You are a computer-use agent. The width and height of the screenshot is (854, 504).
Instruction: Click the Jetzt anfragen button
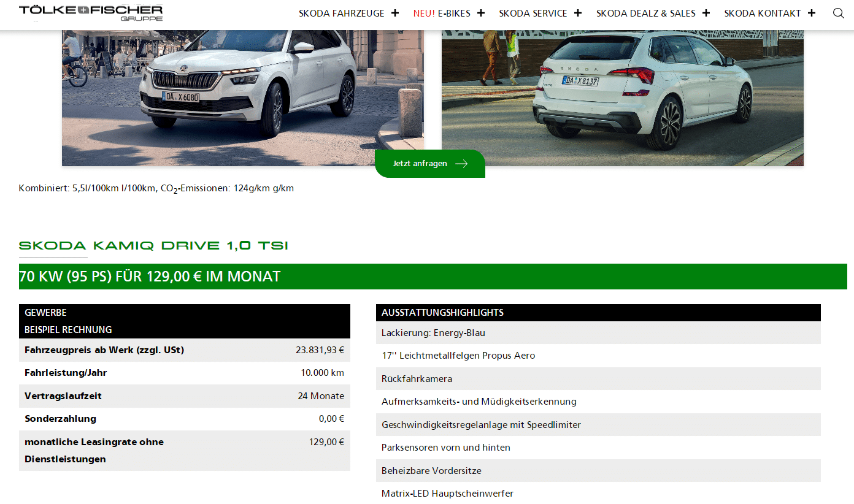[x=430, y=164]
